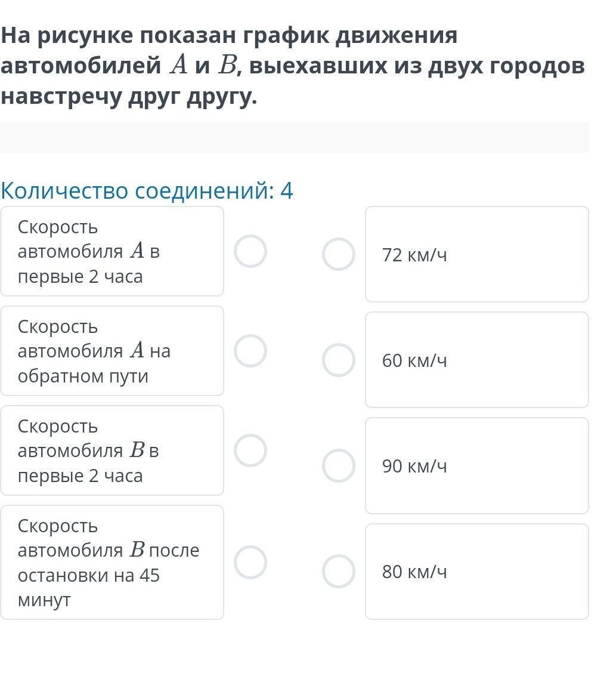Select the circle beside car A first 2 hours
616x673 pixels.
(x=250, y=251)
